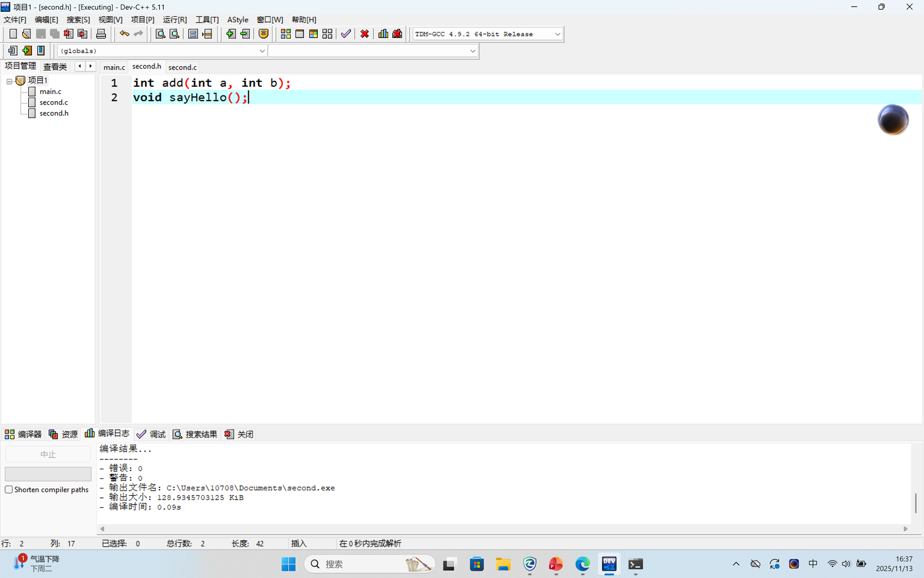Switch to the 查看类 sidebar tab
The width and height of the screenshot is (924, 578).
[x=55, y=66]
